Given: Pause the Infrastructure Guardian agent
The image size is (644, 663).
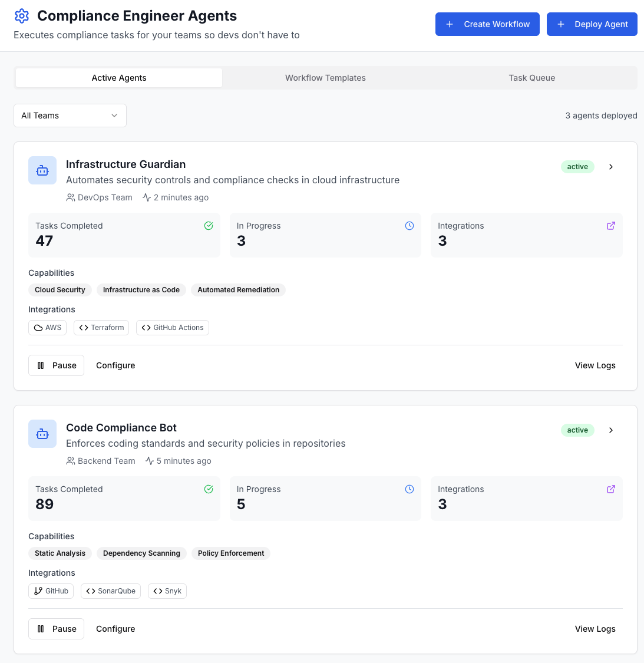Looking at the screenshot, I should (56, 365).
